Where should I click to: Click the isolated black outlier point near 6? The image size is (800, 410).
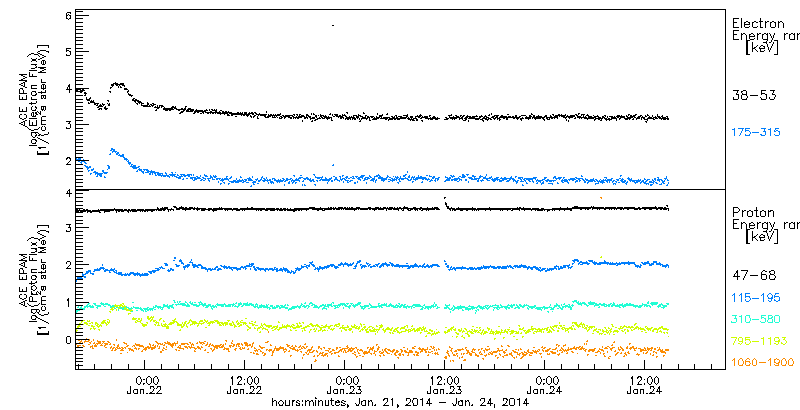tap(333, 25)
